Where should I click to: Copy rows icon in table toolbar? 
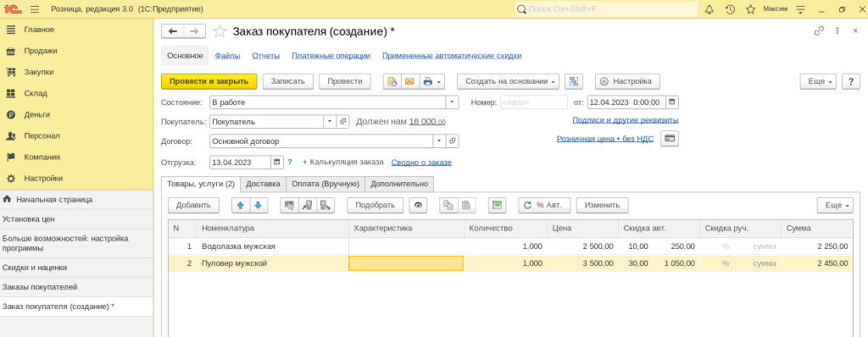tap(448, 205)
